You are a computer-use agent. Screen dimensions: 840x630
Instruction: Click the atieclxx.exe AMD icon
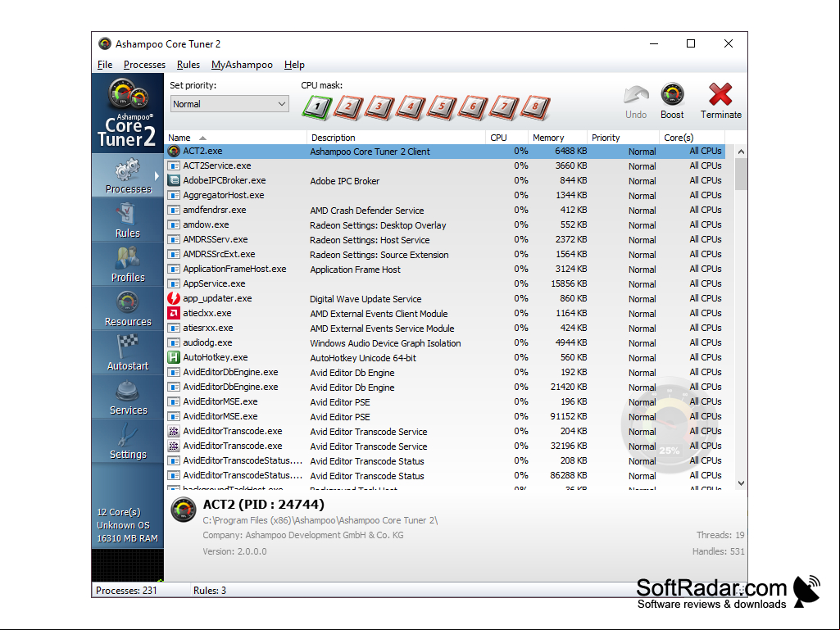click(174, 313)
